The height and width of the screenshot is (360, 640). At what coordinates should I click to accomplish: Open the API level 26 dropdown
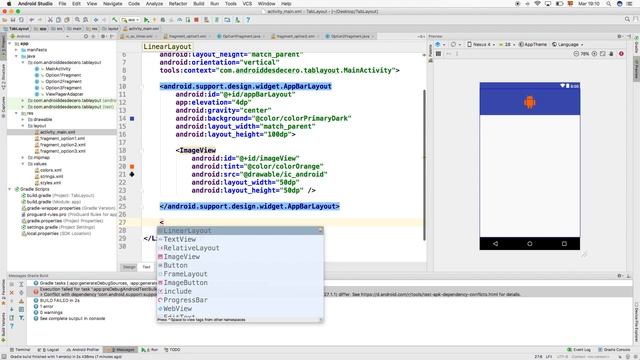(507, 44)
